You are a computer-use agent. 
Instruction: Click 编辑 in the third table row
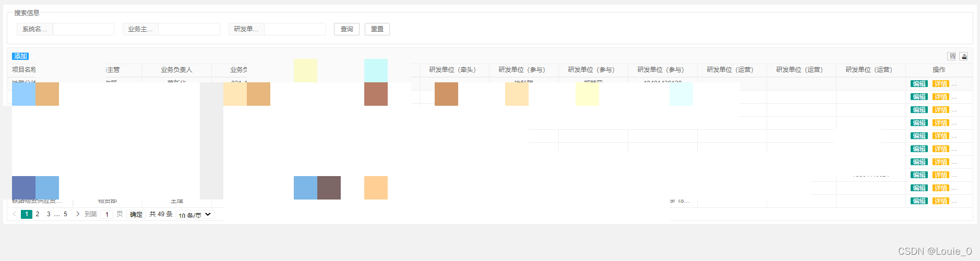919,110
